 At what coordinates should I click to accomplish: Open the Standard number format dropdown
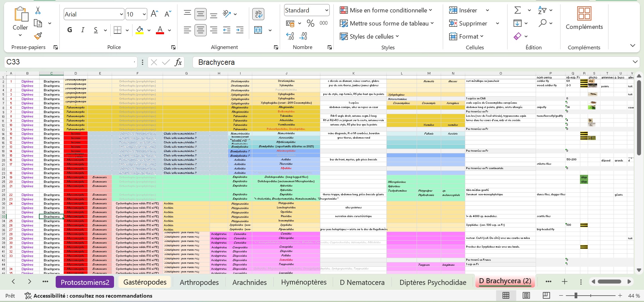326,10
